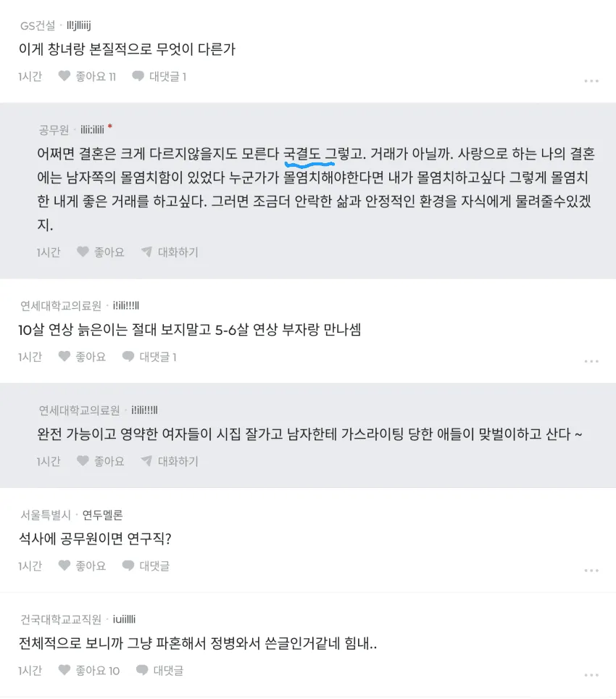The height and width of the screenshot is (699, 616).
Task: Open the GS건설 company name link
Action: 38,26
